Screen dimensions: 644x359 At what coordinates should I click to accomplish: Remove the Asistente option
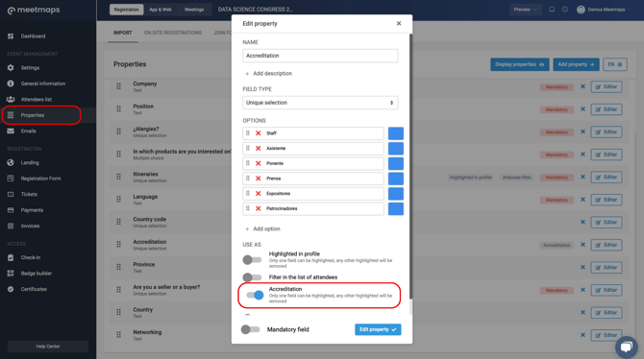pyautogui.click(x=258, y=148)
